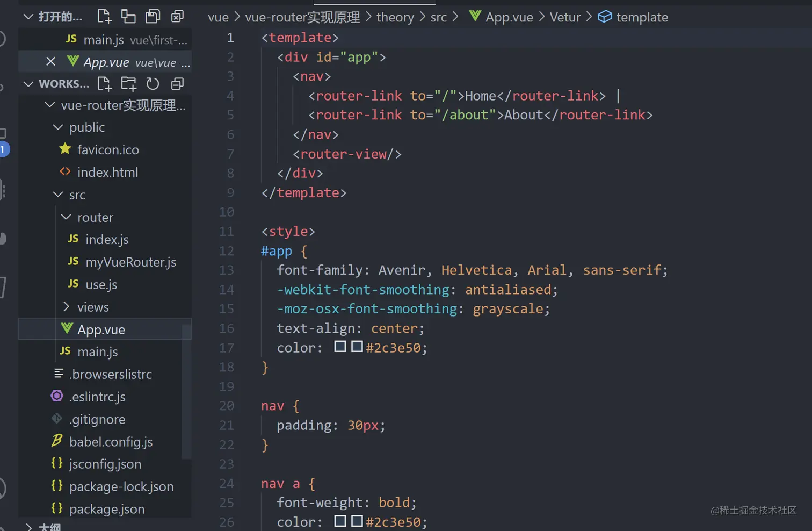
Task: Click the Babel icon beside babel.config.js
Action: click(x=57, y=441)
